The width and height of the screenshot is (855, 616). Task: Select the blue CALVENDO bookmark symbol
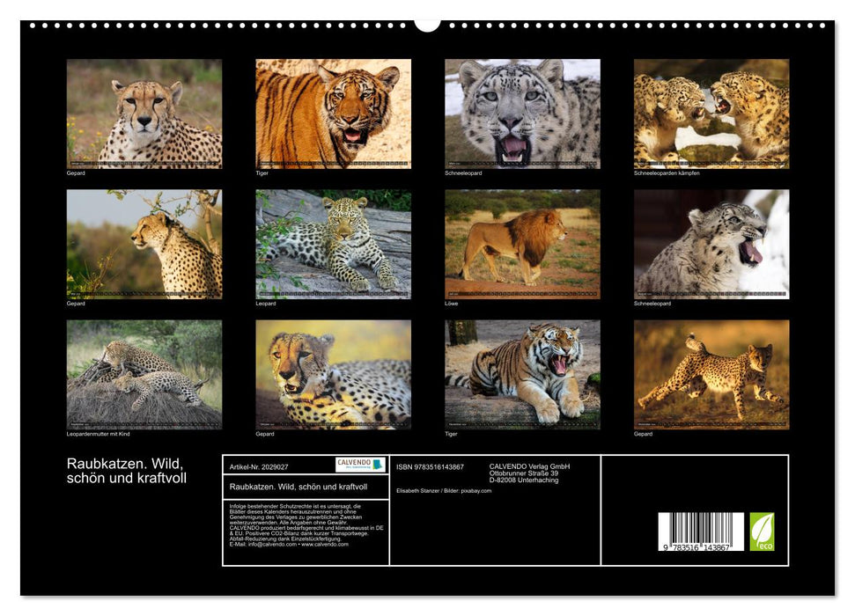tap(377, 465)
